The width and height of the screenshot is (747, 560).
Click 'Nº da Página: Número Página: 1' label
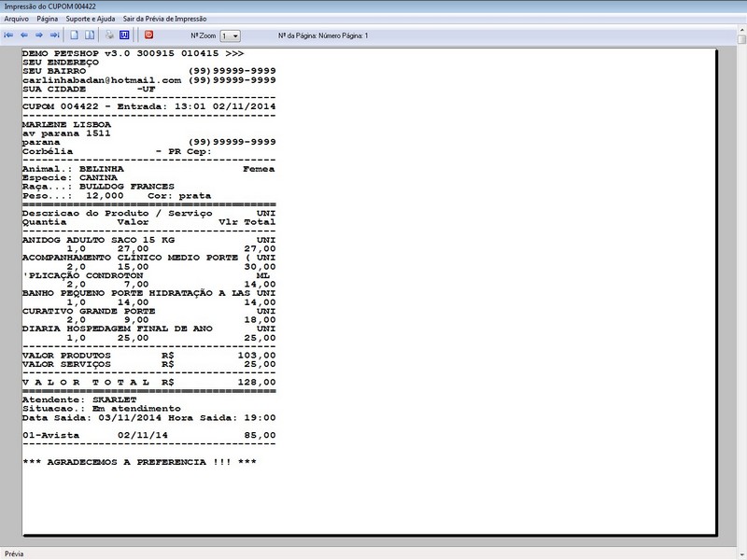pos(323,35)
